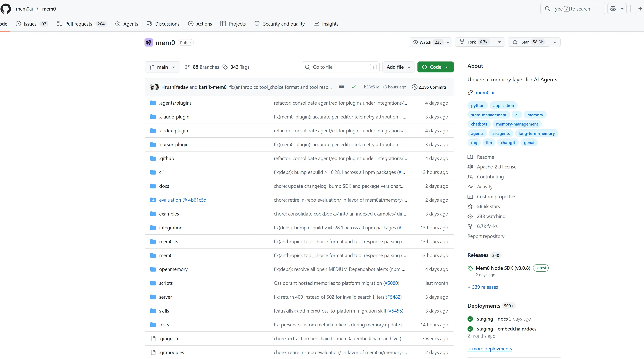The image size is (644, 359).
Task: Fork the mem0 repository
Action: [475, 42]
